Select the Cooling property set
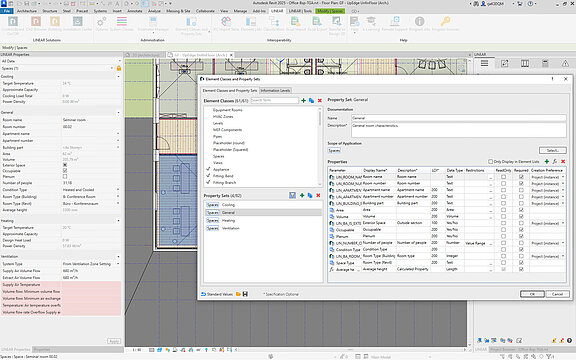Viewport: 576px width, 360px height. pyautogui.click(x=263, y=205)
